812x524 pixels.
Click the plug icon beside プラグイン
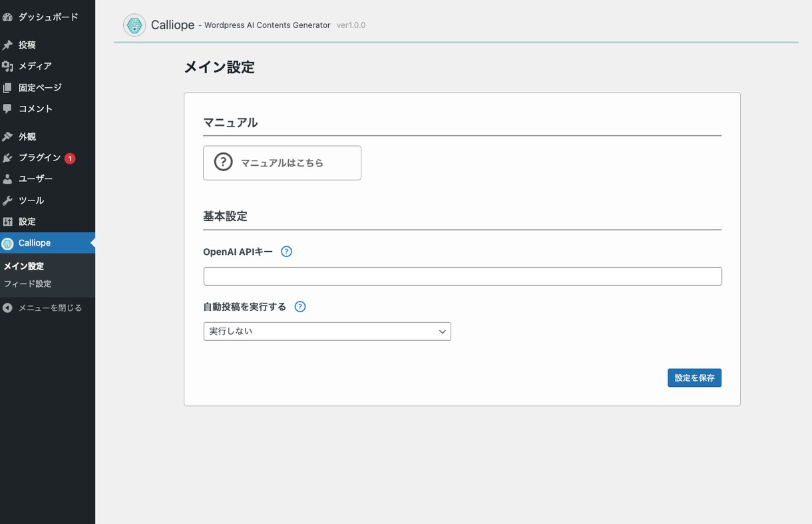click(7, 158)
